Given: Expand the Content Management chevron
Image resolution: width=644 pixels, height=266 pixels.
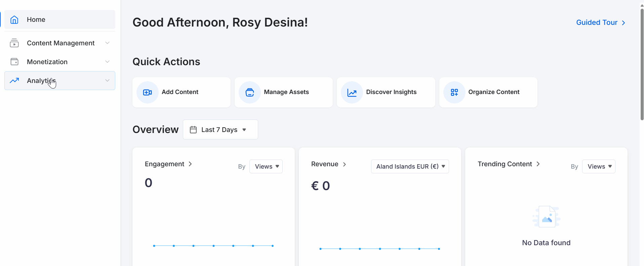Looking at the screenshot, I should [x=107, y=43].
